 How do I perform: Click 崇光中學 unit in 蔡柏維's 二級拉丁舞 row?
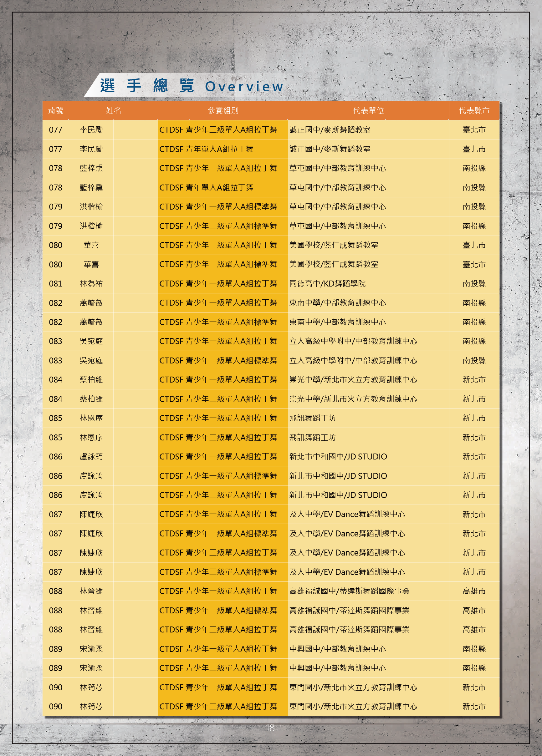pos(353,399)
